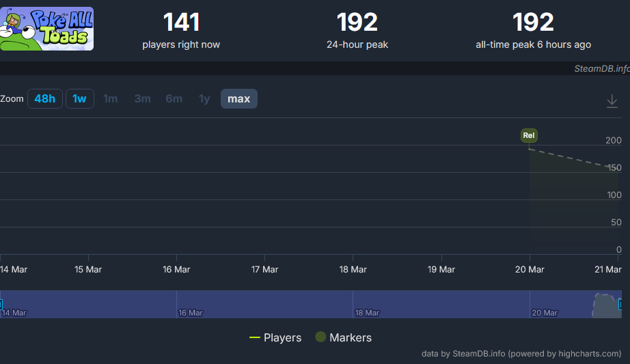The width and height of the screenshot is (630, 364).
Task: Choose the 1m zoom option
Action: tap(111, 99)
